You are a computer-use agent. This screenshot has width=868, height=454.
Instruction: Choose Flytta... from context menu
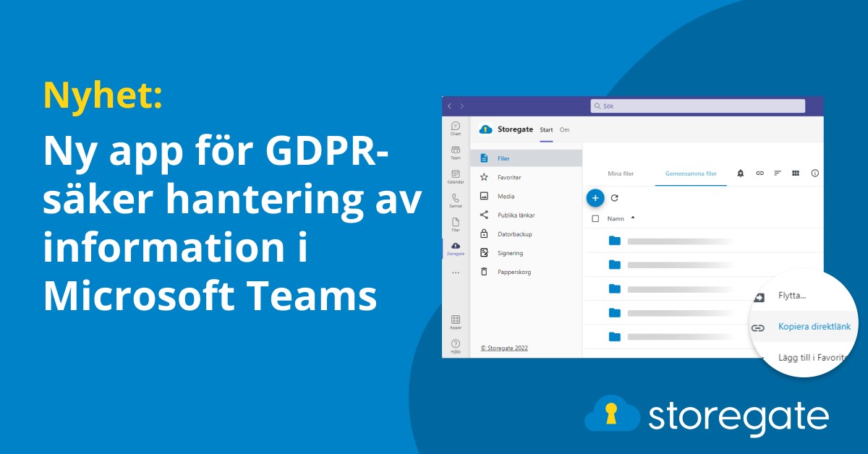792,296
